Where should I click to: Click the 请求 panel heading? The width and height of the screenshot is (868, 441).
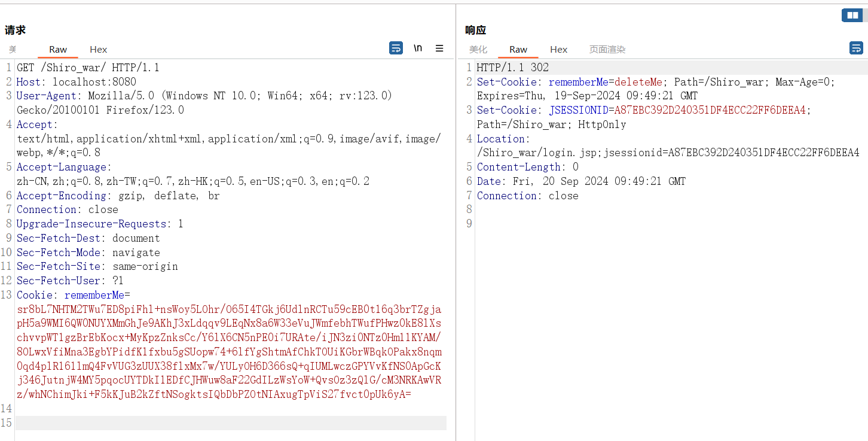[x=16, y=30]
